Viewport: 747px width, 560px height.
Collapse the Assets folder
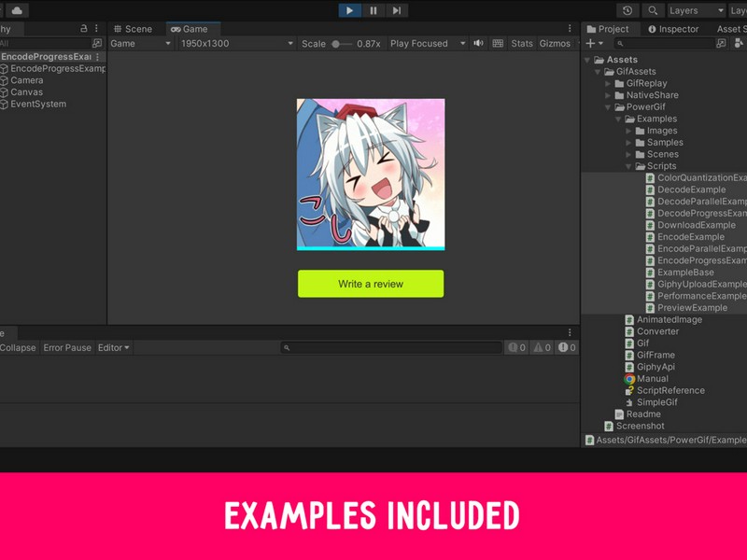coord(587,60)
